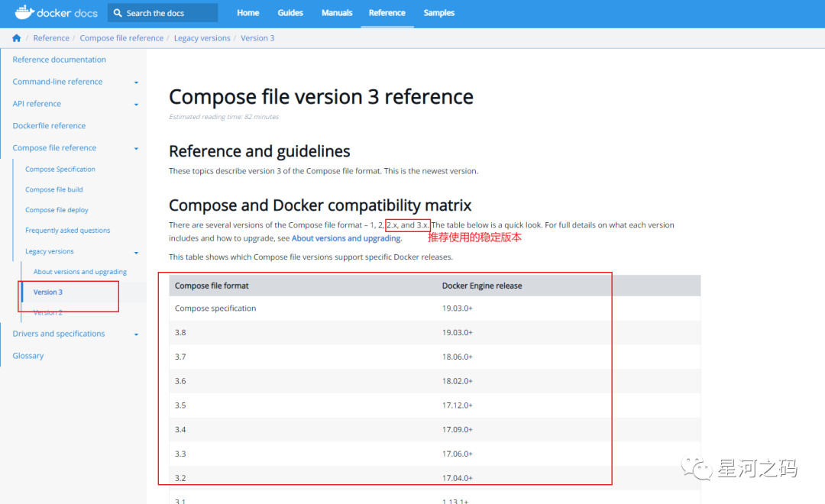
Task: Open Compose file deploy sidebar link
Action: [57, 210]
